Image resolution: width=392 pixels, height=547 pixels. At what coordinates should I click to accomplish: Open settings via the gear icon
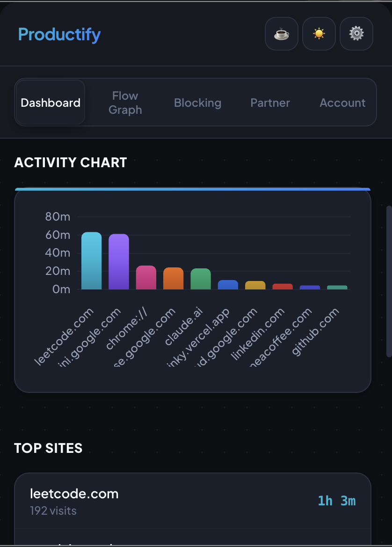[x=356, y=33]
